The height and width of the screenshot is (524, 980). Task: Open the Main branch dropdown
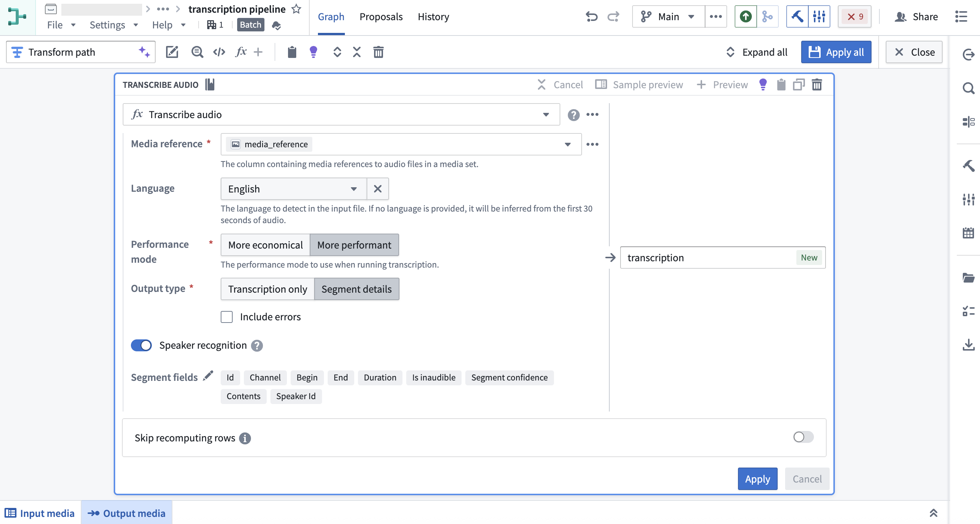point(668,17)
